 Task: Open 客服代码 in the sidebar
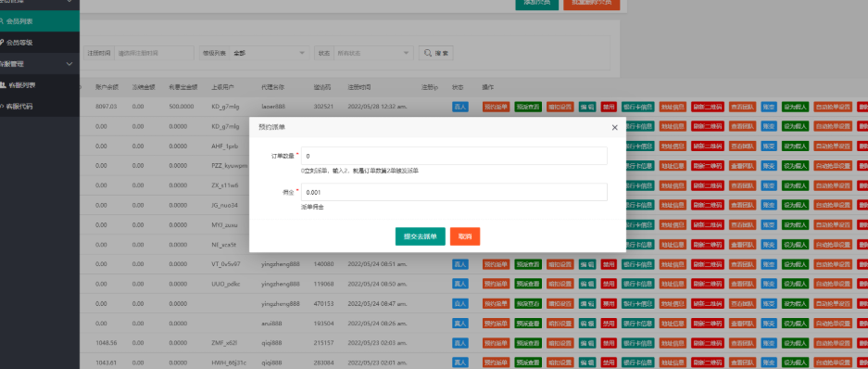click(x=40, y=107)
